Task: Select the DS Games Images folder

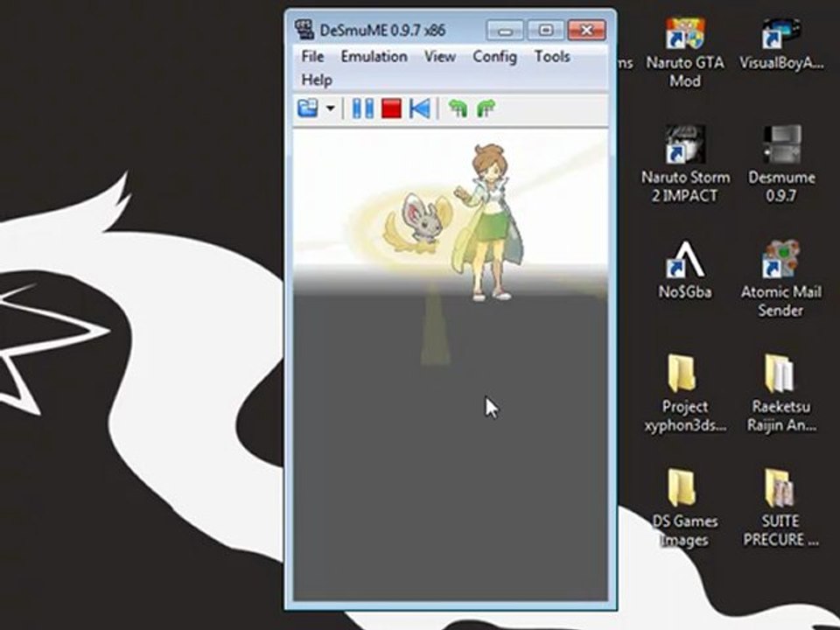Action: pos(684,507)
